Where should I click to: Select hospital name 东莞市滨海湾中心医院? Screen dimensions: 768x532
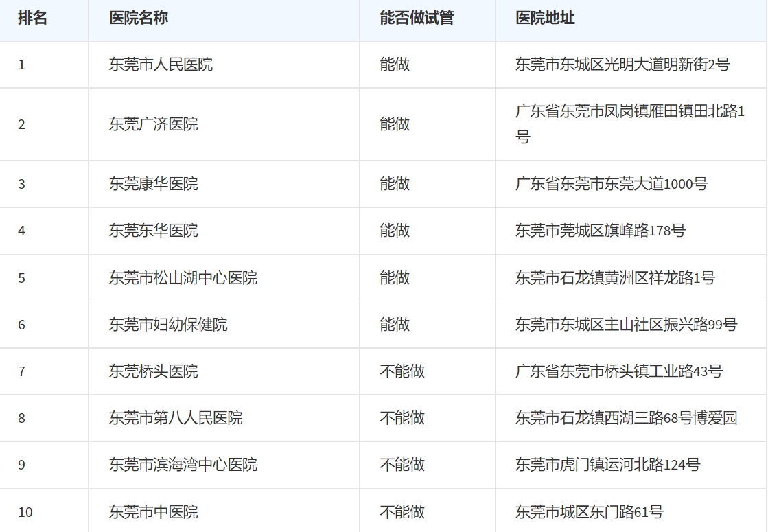[183, 465]
